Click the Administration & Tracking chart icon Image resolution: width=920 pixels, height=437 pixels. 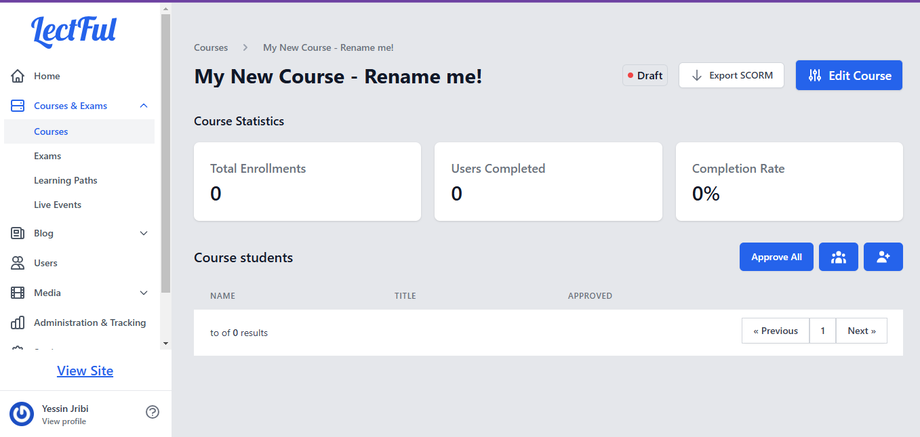(17, 323)
